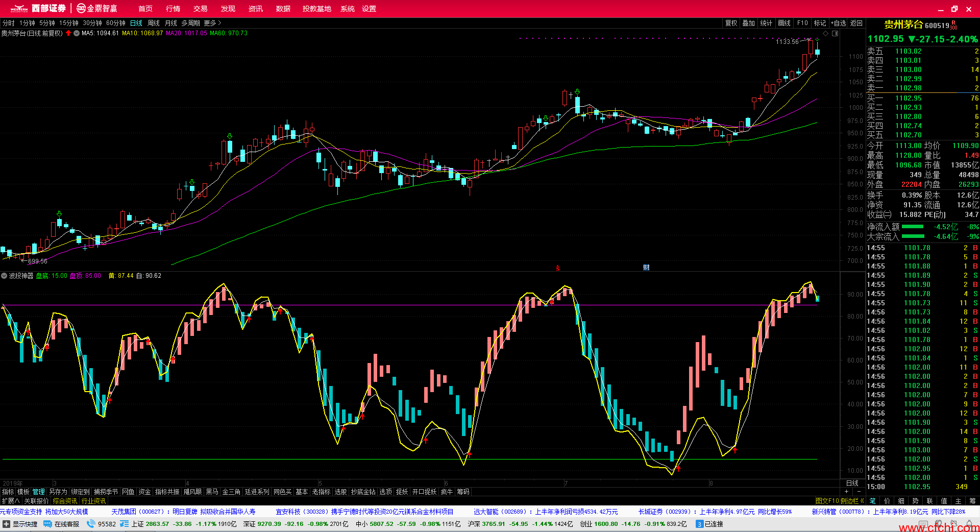Click the red S marker on the chart
Screen dimensions: 980x532
[557, 268]
